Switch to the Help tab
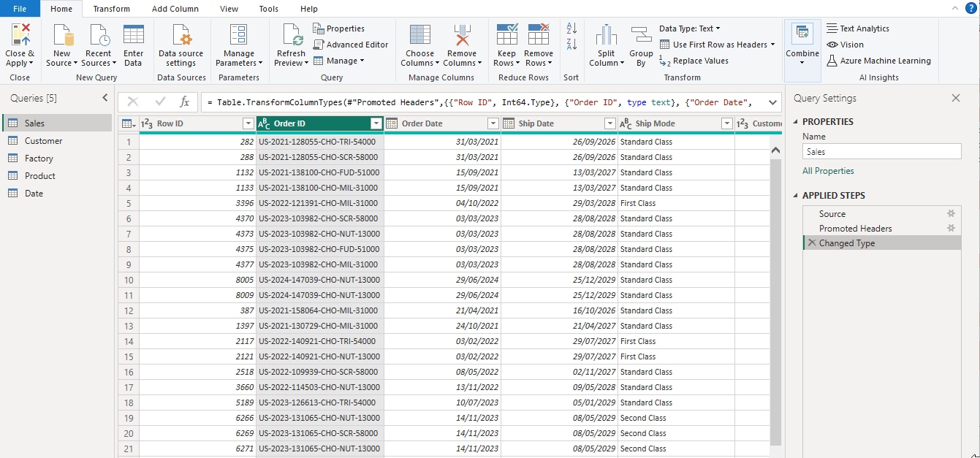This screenshot has width=980, height=458. pyautogui.click(x=308, y=9)
